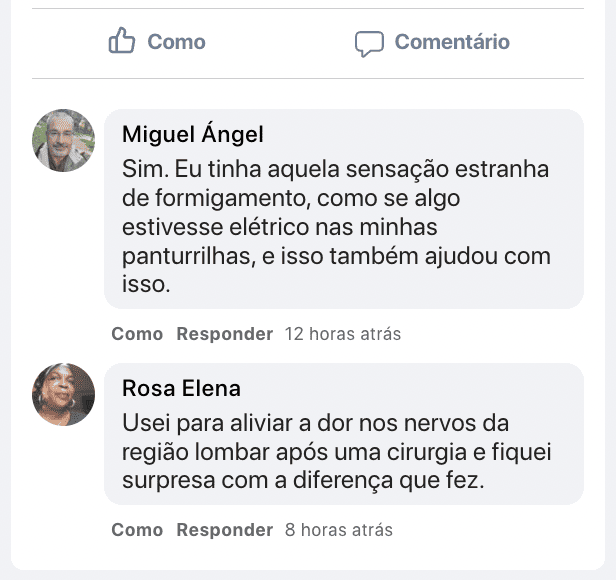The image size is (616, 580).
Task: Click the speech bubble comment icon
Action: pyautogui.click(x=369, y=43)
